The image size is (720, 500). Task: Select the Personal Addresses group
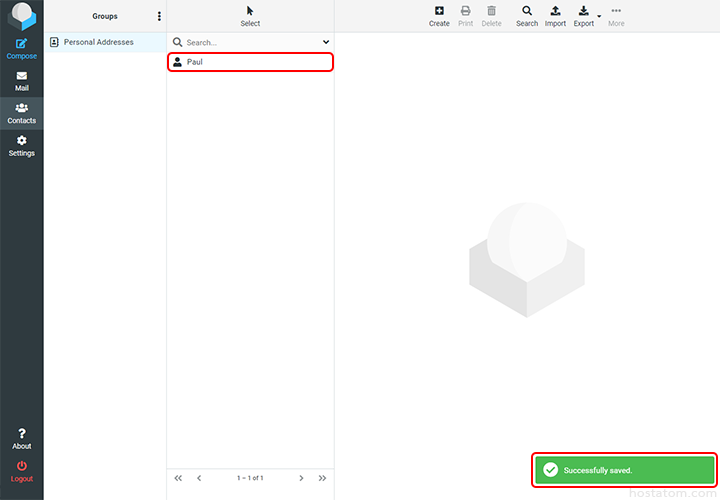point(98,42)
